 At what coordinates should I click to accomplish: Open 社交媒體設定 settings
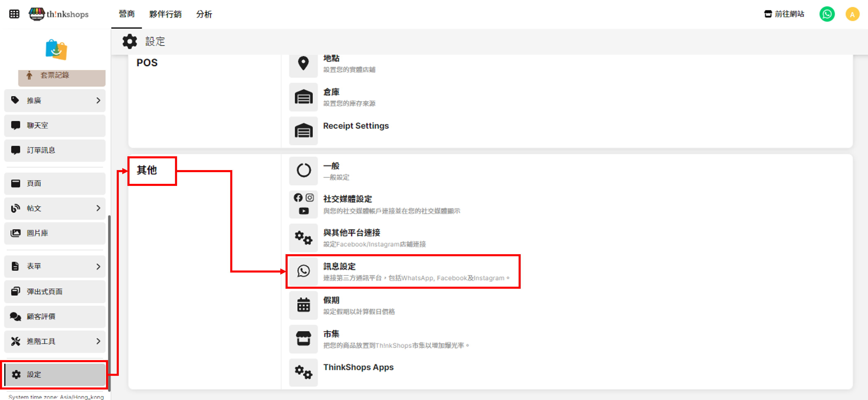pos(347,199)
